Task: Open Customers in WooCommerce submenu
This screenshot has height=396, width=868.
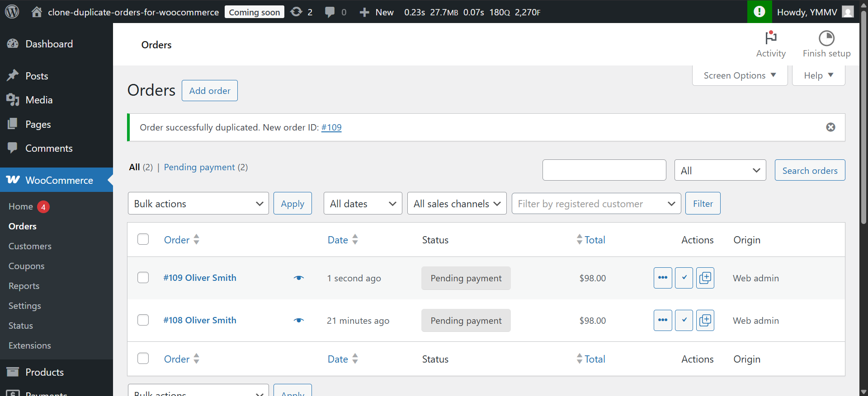Action: pyautogui.click(x=30, y=246)
